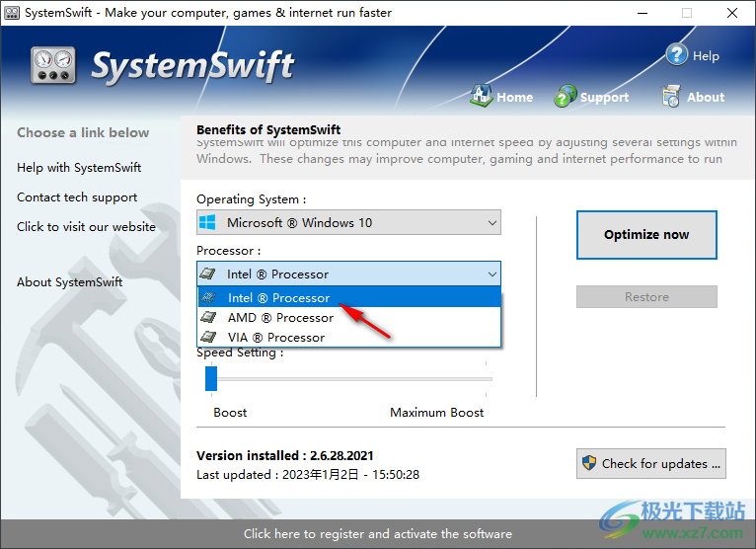Click the Support globe icon
Viewport: 756px width, 549px height.
coord(566,96)
